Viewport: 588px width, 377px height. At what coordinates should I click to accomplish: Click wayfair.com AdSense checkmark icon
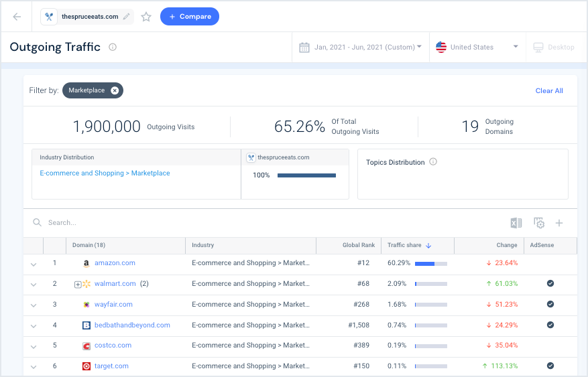coord(550,304)
